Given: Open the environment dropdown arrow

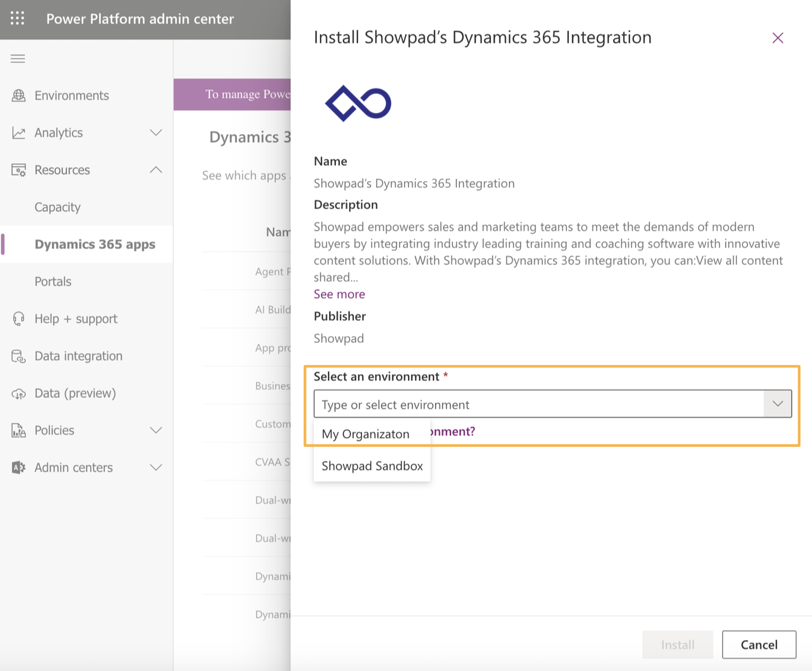Looking at the screenshot, I should tap(777, 404).
